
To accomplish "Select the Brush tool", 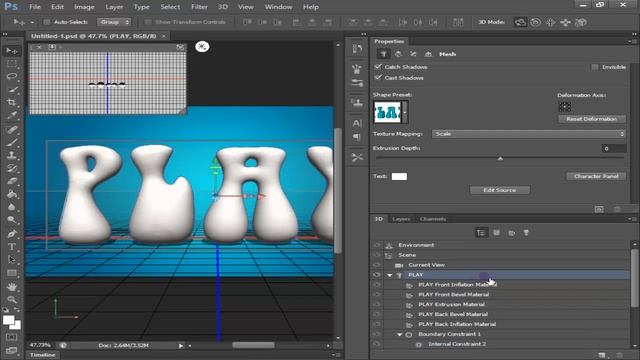I will click(12, 142).
